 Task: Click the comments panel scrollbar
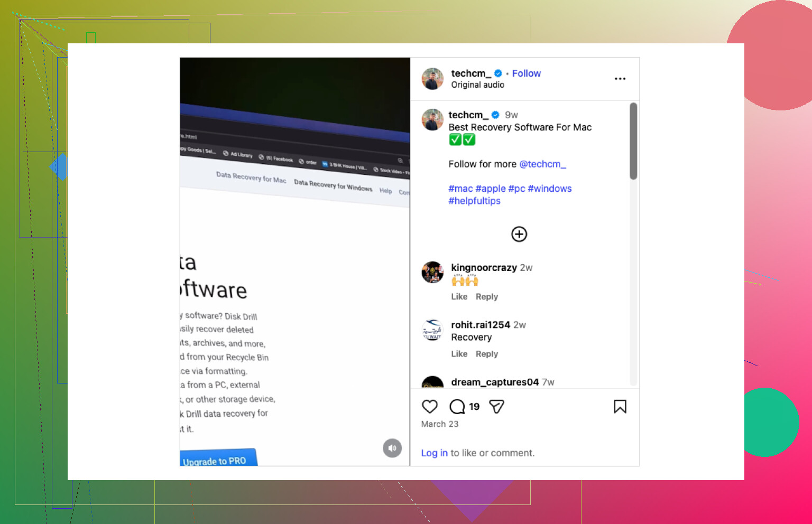(633, 141)
